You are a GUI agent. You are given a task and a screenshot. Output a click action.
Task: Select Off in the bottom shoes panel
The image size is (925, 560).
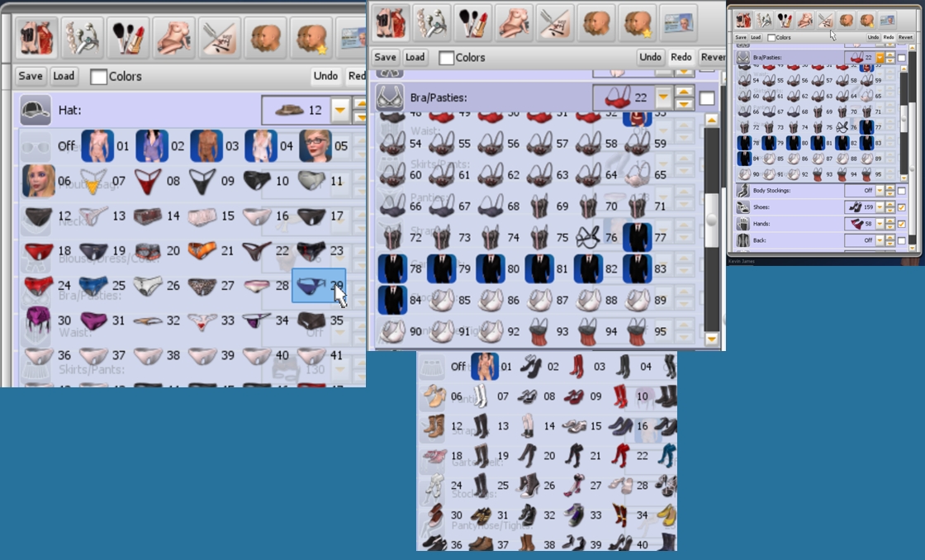458,367
